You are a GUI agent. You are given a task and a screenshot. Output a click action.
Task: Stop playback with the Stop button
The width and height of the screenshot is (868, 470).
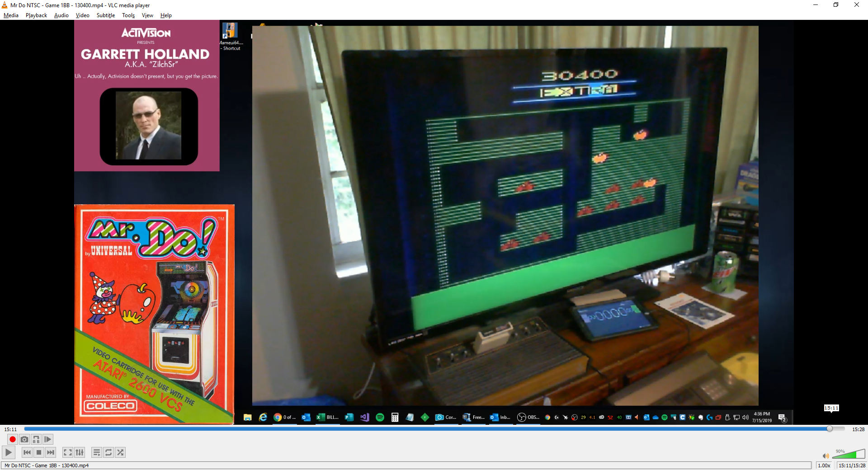click(39, 452)
